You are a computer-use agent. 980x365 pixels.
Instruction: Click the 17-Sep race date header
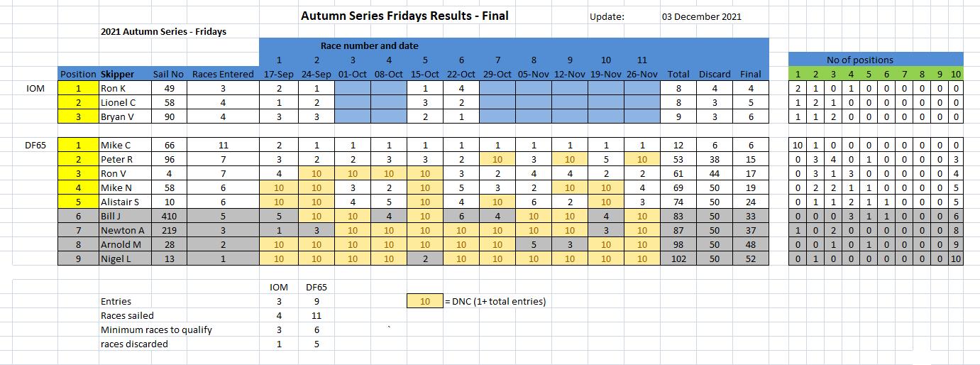point(278,74)
